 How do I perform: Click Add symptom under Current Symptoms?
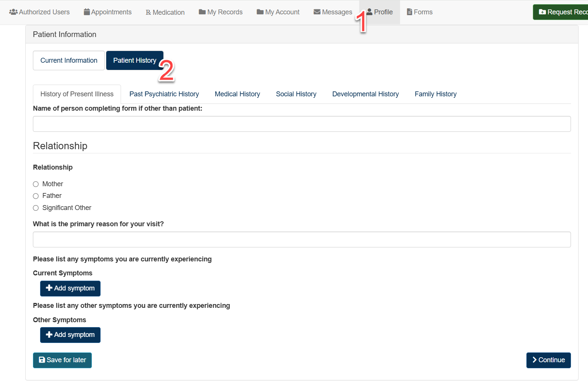[70, 289]
